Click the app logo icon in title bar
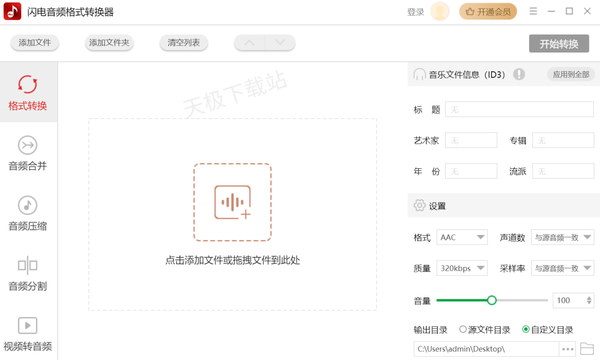 (x=12, y=11)
